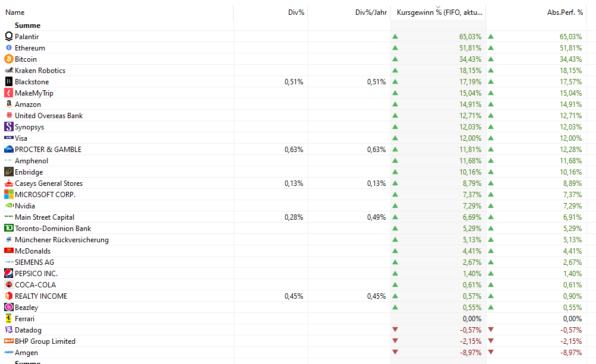
Task: Click Procter & Gamble Div%/Jahr value 0,63%
Action: coord(376,149)
